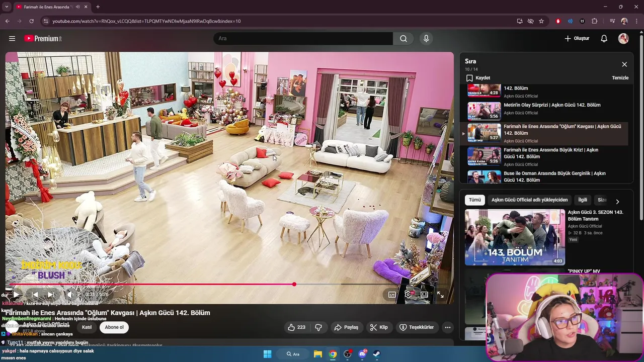Share the video via Paylaş

point(346,327)
